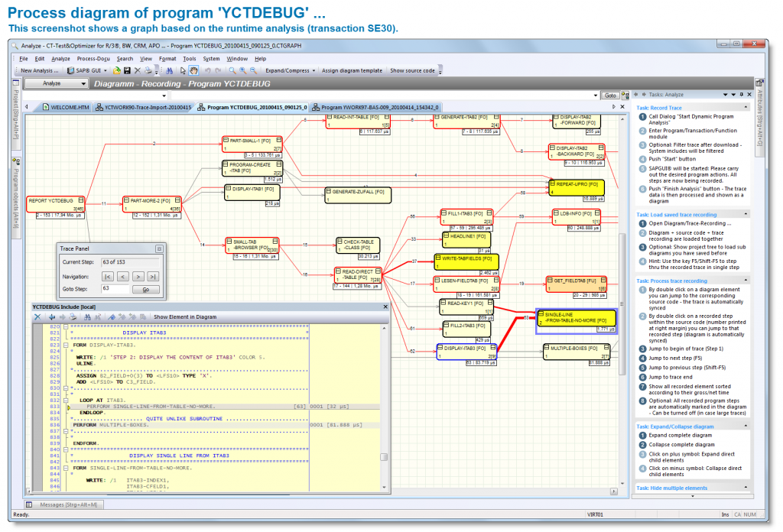Viewport: 783px width, 532px height.
Task: Save the analysis with the disk icon
Action: click(x=126, y=70)
